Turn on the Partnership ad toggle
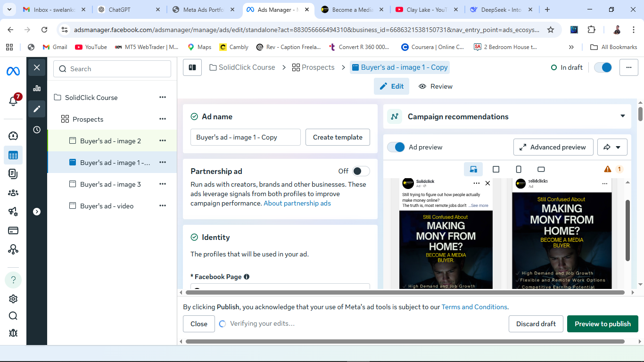 pos(361,171)
